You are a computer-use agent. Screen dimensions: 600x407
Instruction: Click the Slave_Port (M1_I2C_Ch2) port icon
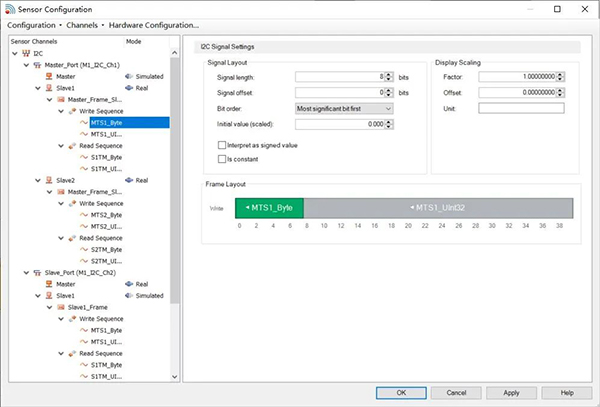(37, 273)
